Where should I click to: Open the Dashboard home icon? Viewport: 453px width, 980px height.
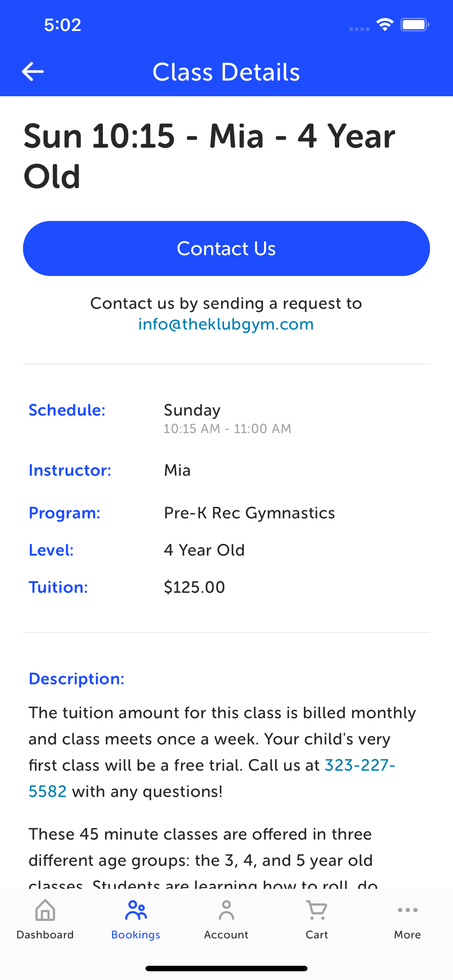pyautogui.click(x=45, y=910)
